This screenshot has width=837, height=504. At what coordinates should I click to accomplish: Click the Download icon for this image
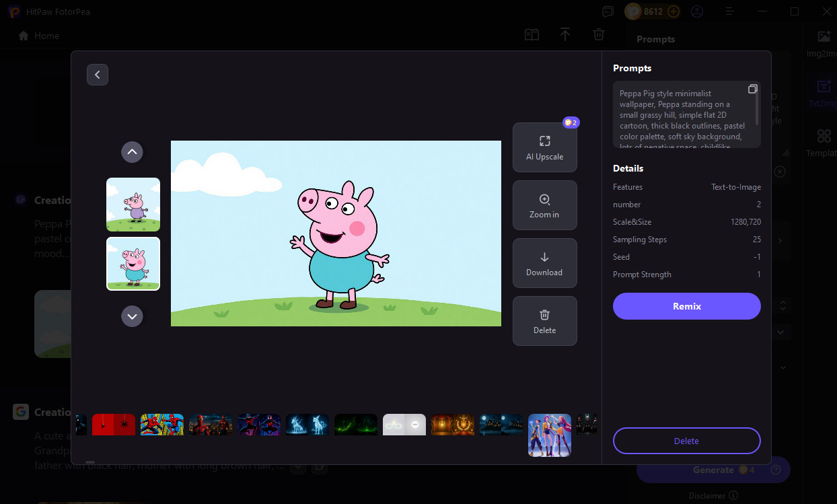click(x=544, y=263)
